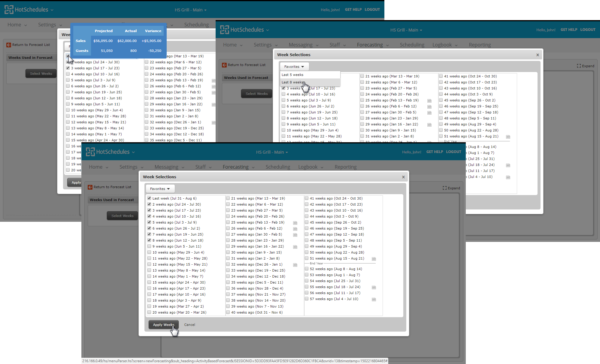The image size is (600, 364).
Task: Check 9 weeks ago (Jun 5 - Jun 11), front window
Action: pyautogui.click(x=149, y=246)
